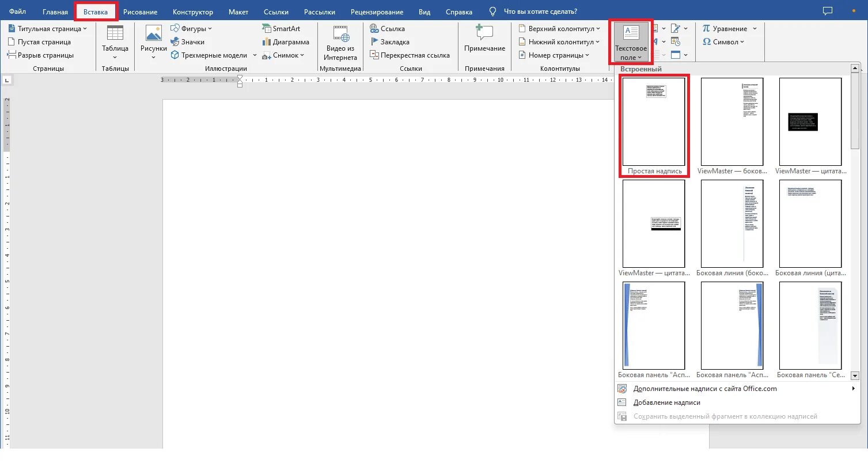Click Перекрестная ссылка cross-reference
868x467 pixels.
(410, 55)
